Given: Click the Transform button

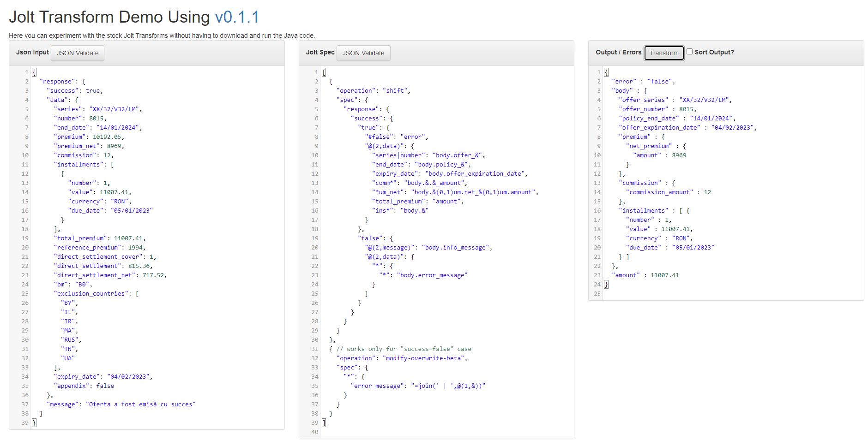Looking at the screenshot, I should point(664,53).
